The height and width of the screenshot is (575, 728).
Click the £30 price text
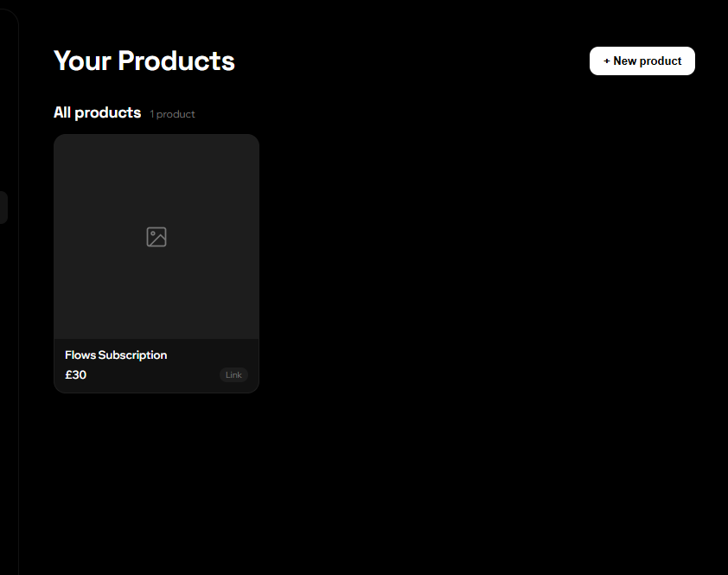[x=76, y=374]
